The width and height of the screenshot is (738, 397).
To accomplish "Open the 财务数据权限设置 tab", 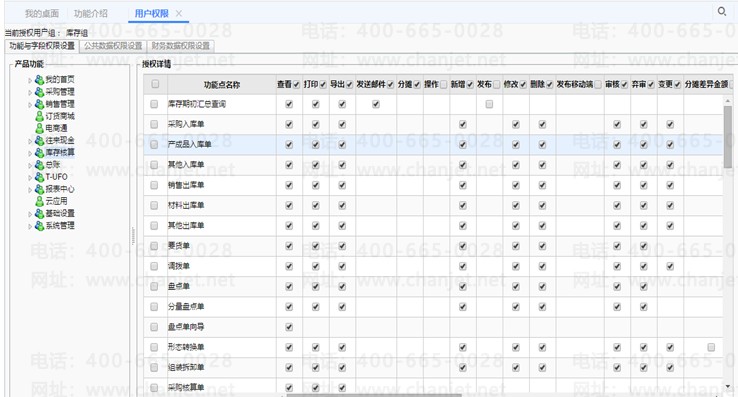I will [x=181, y=46].
